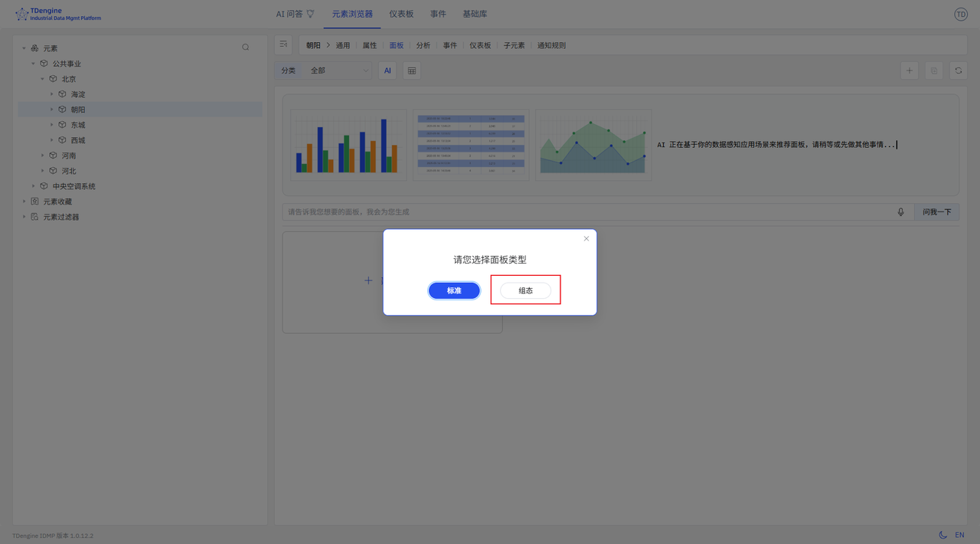Toggle dark mode moon icon

tap(942, 535)
